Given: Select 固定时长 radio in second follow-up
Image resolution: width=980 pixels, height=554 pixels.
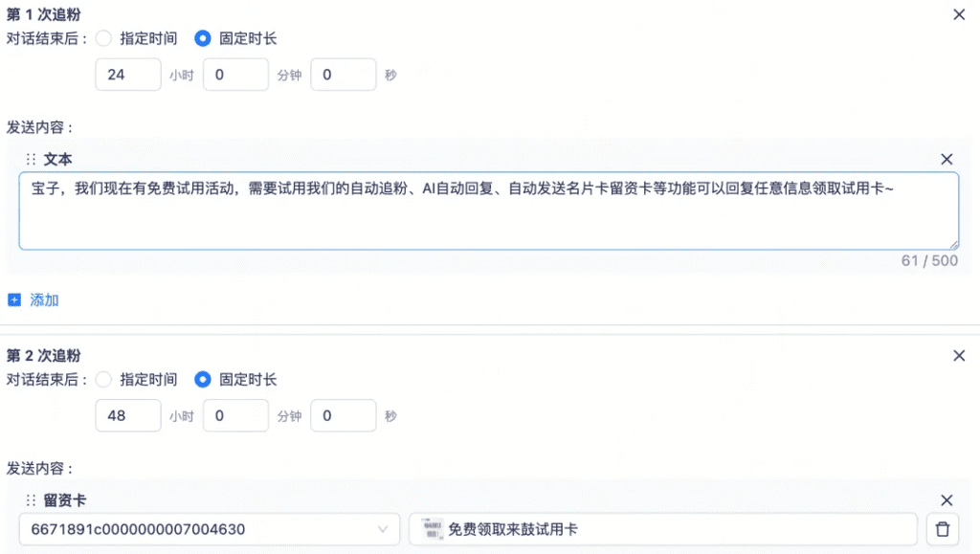Looking at the screenshot, I should [x=202, y=379].
